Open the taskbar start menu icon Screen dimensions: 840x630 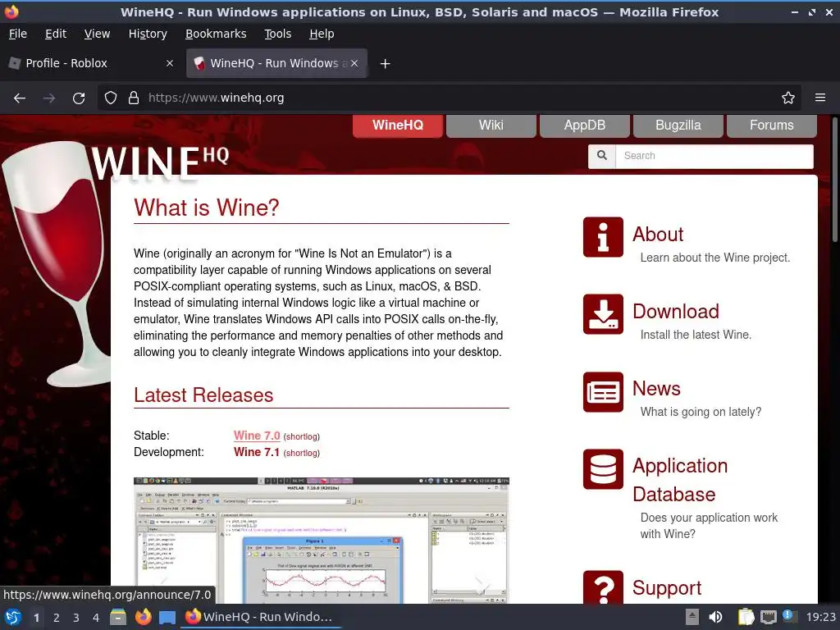tap(13, 617)
